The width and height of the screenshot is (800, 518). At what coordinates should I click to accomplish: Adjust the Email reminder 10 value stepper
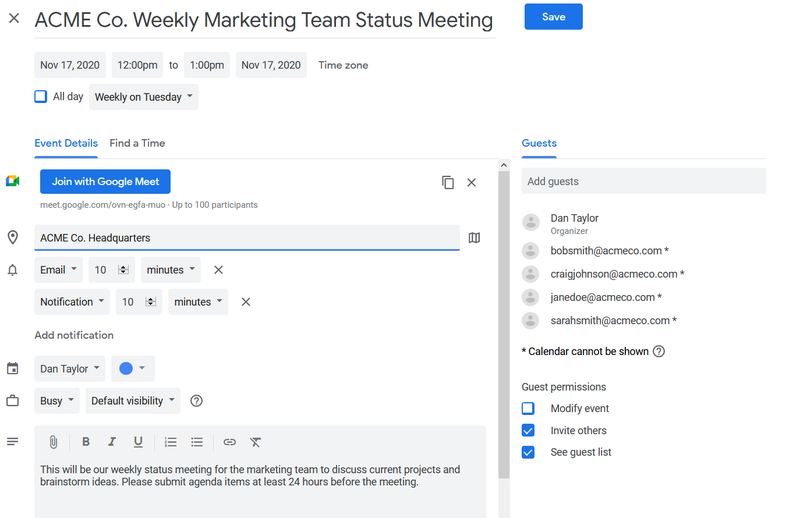pyautogui.click(x=123, y=270)
